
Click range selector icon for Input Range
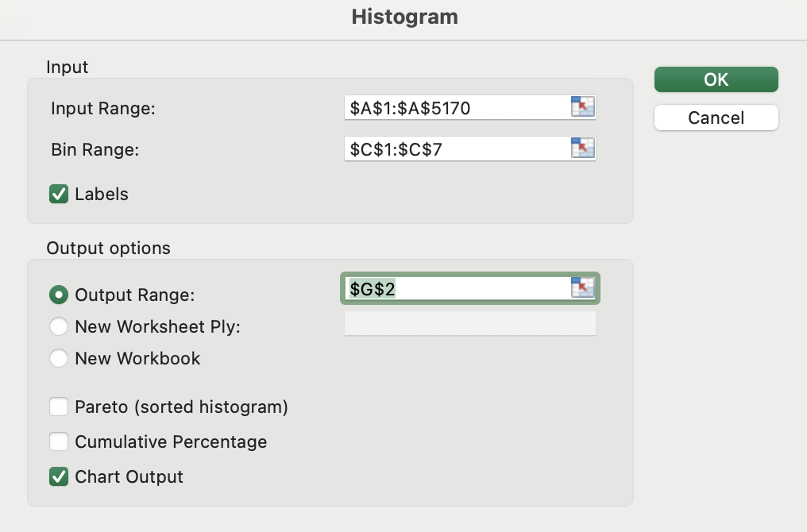point(583,107)
